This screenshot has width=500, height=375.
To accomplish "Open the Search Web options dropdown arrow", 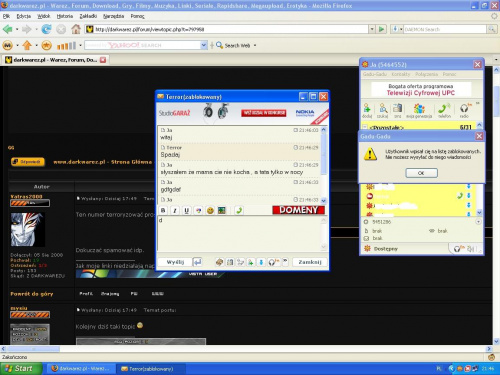I will point(255,45).
